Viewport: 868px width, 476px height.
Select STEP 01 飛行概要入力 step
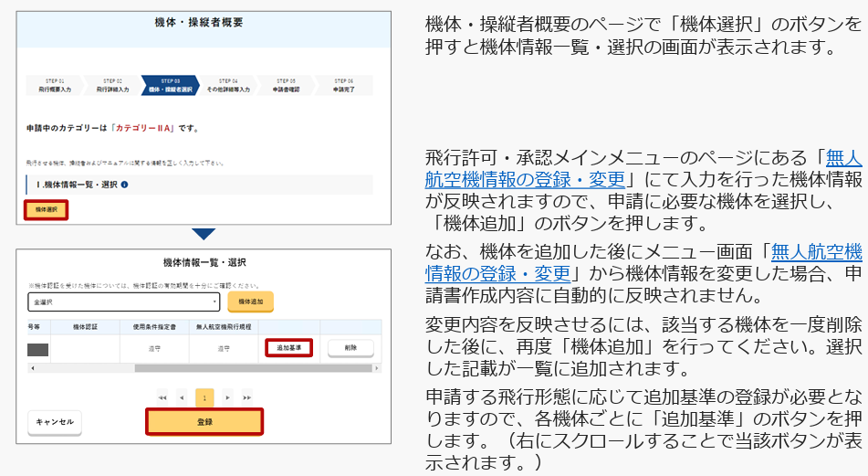coord(54,85)
